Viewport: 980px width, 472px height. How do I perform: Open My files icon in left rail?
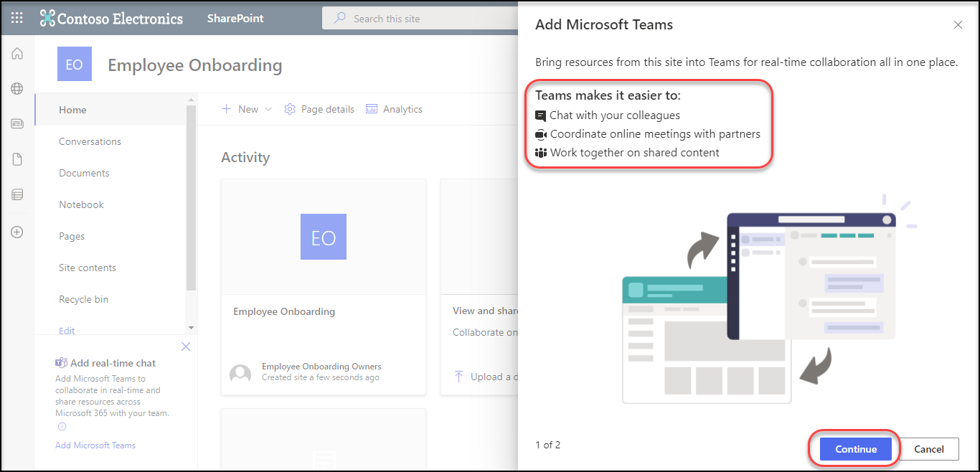pos(17,159)
